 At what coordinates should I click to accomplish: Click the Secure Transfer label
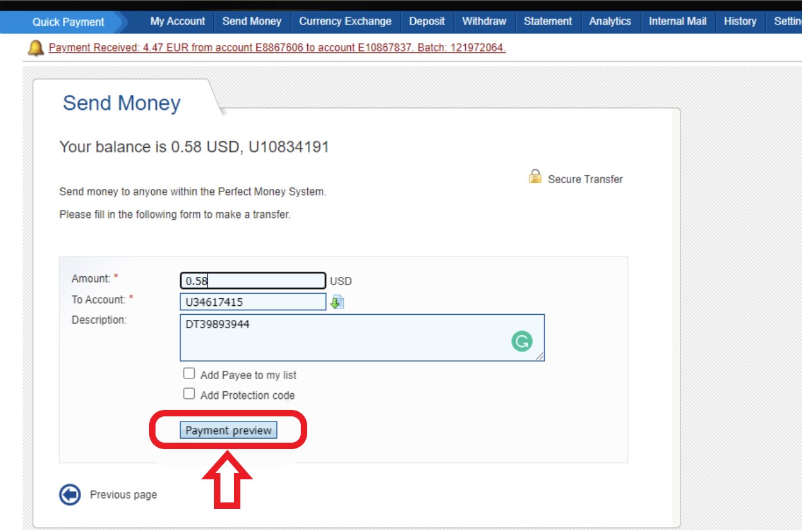pyautogui.click(x=585, y=179)
